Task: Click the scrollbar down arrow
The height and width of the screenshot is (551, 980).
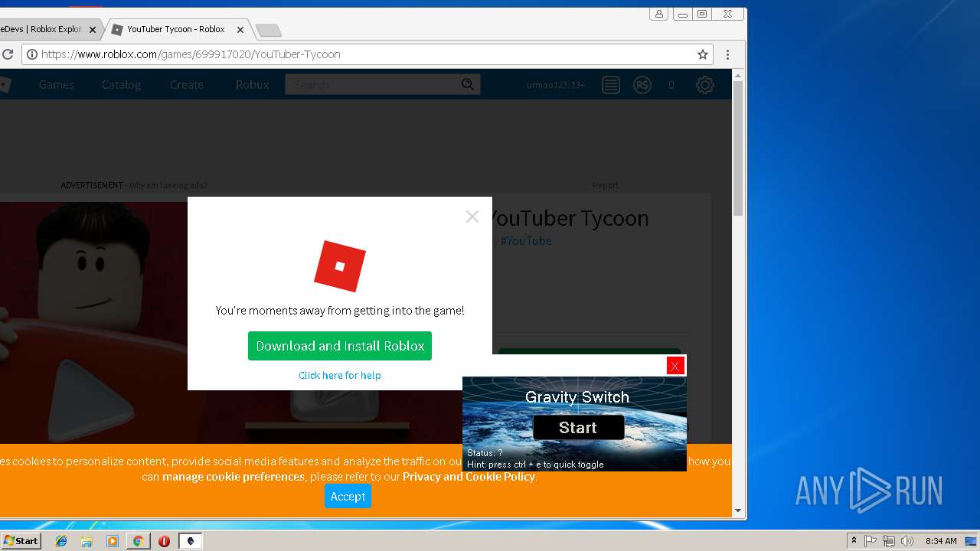Action: click(x=738, y=510)
